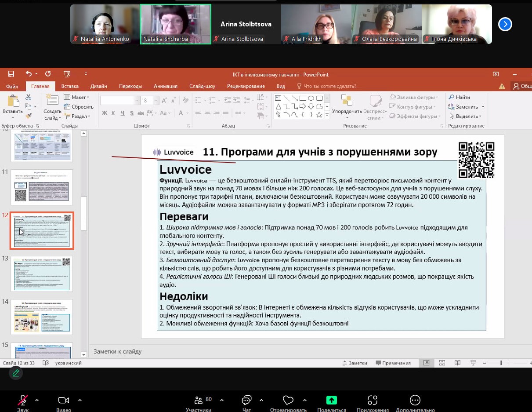Toggle bold (Ж) formatting
This screenshot has width=532, height=412.
tap(105, 113)
